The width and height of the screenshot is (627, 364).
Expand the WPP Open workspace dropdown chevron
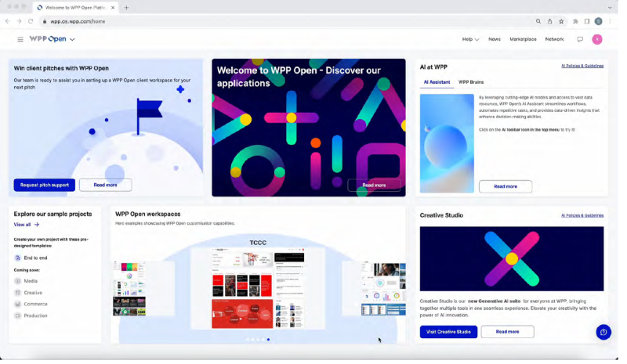tap(73, 40)
